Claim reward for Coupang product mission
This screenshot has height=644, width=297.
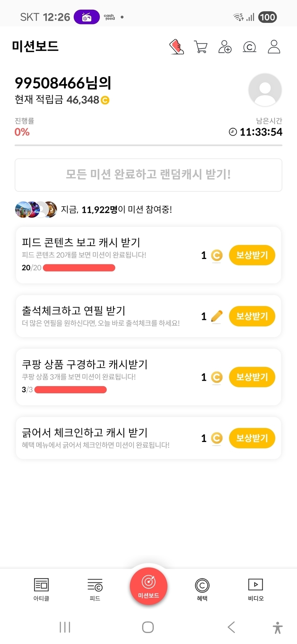click(x=252, y=377)
